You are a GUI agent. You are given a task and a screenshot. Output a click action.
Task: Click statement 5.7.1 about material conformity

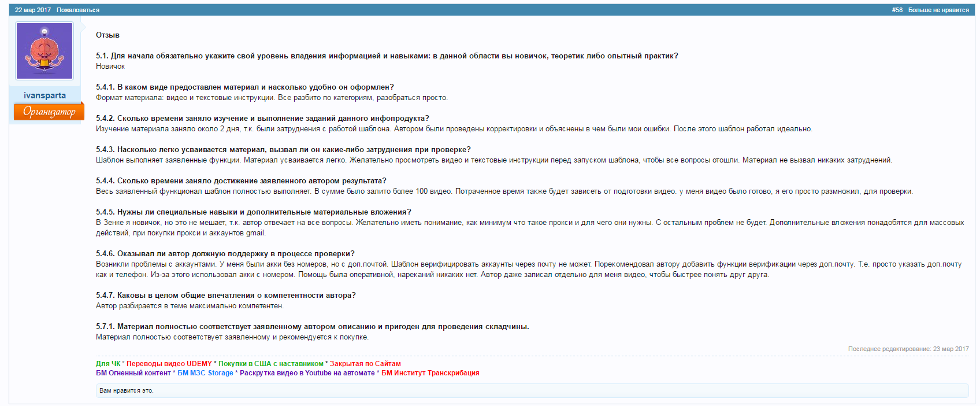click(x=313, y=327)
